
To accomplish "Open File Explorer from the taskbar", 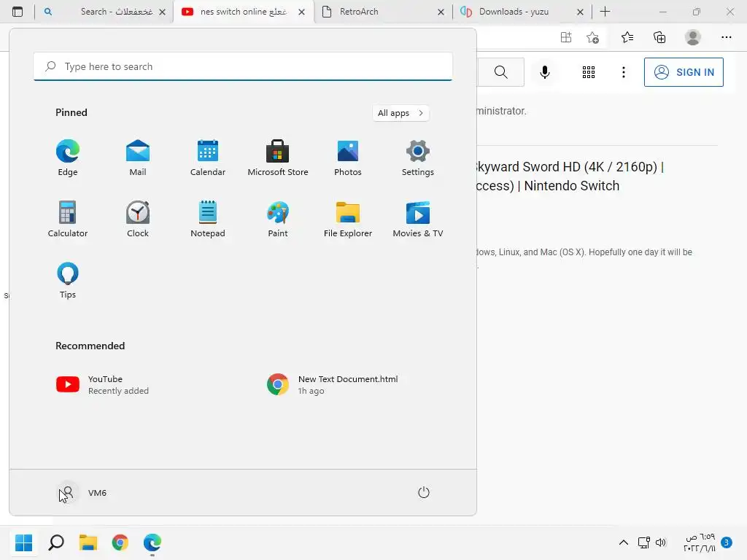I will click(x=88, y=542).
